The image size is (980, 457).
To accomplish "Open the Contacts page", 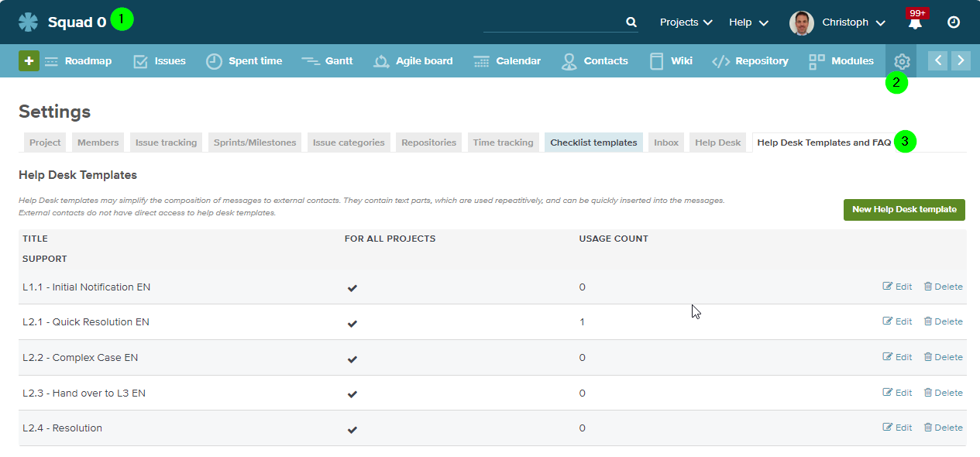I will [x=595, y=61].
